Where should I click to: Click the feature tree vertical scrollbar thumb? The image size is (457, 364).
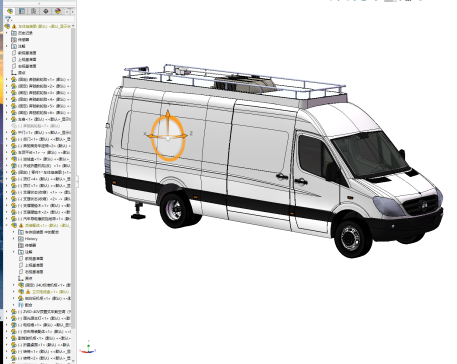pos(73,178)
